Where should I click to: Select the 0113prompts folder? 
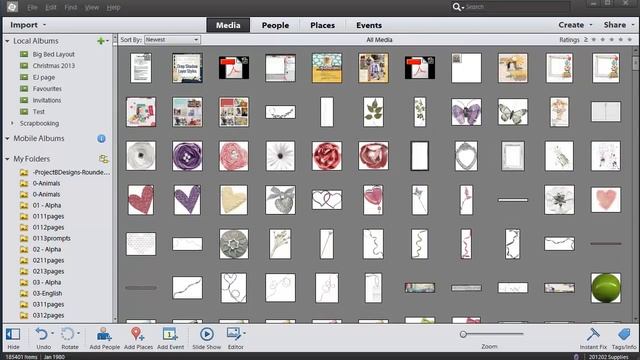(x=51, y=238)
